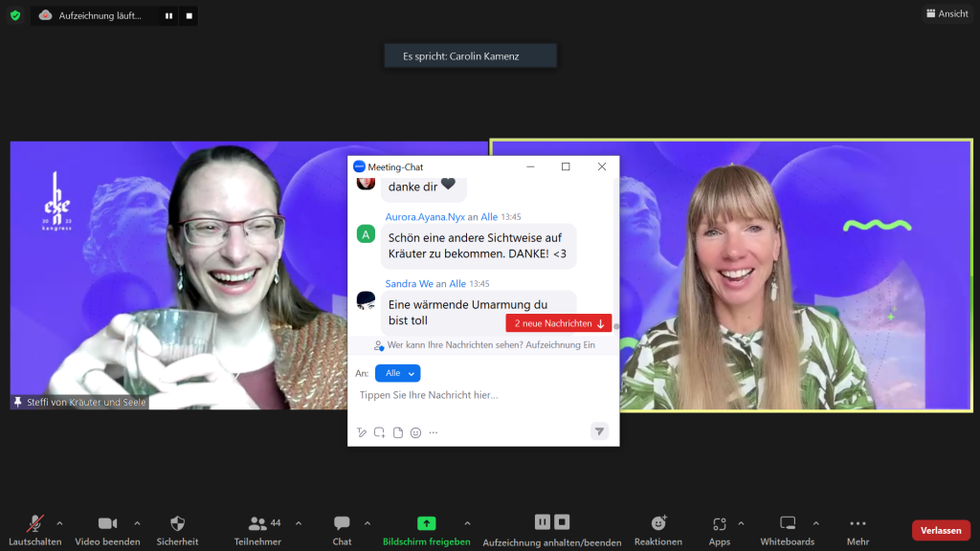980x551 pixels.
Task: Toggle the microphone with the Lautschalten button
Action: pyautogui.click(x=34, y=524)
